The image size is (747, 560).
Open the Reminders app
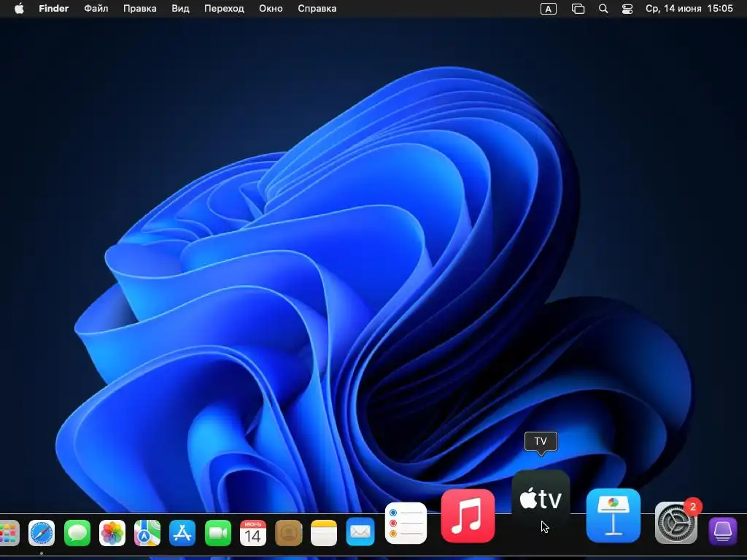[x=406, y=523]
